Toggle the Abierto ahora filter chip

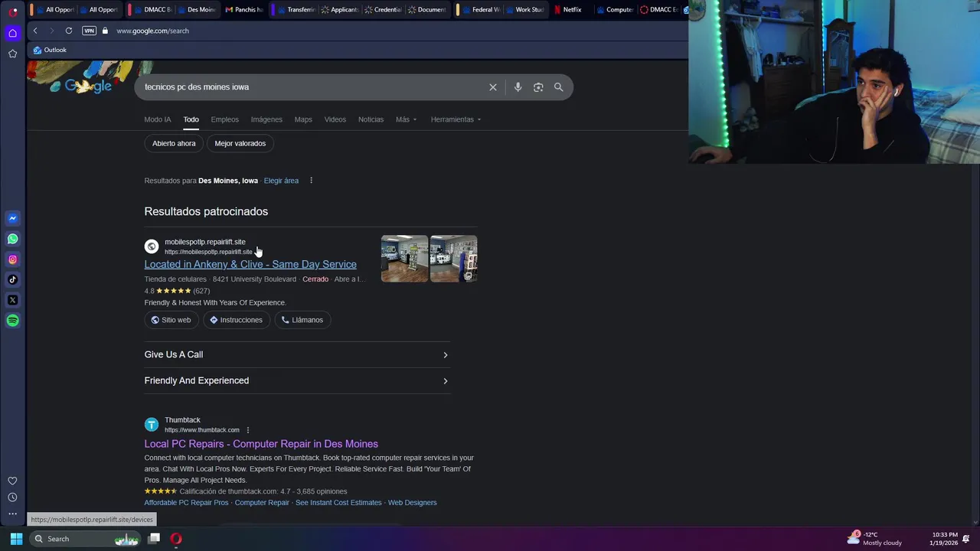click(x=174, y=143)
